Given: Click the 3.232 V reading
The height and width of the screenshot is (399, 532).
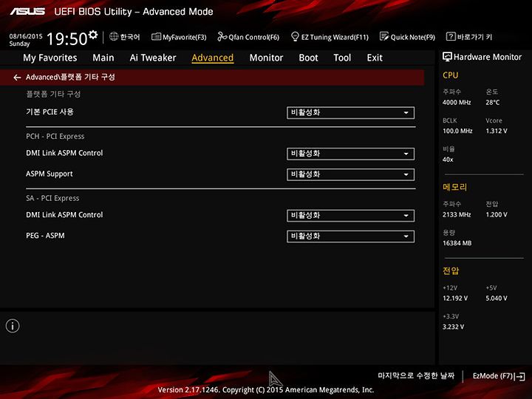Looking at the screenshot, I should (x=453, y=327).
